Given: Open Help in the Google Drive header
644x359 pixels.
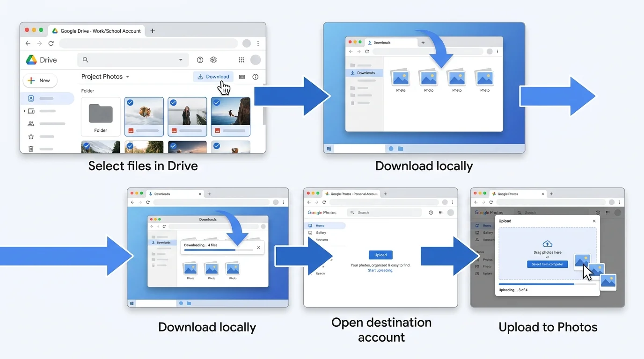Looking at the screenshot, I should (x=200, y=60).
